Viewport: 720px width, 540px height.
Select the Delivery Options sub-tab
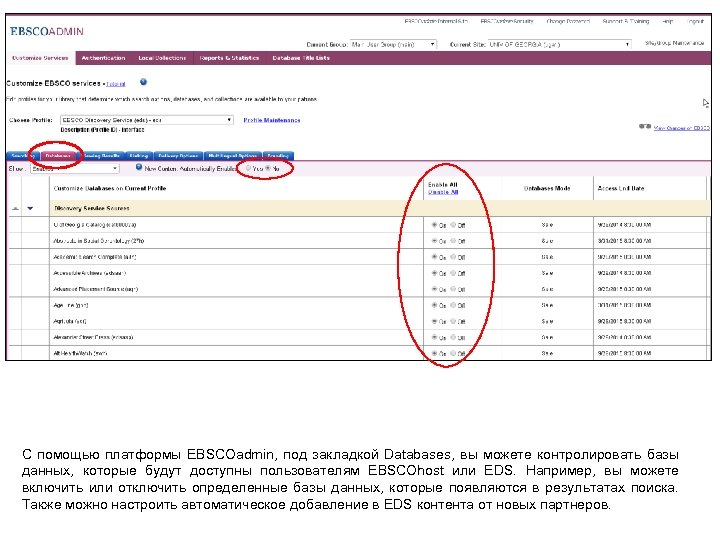pos(178,156)
